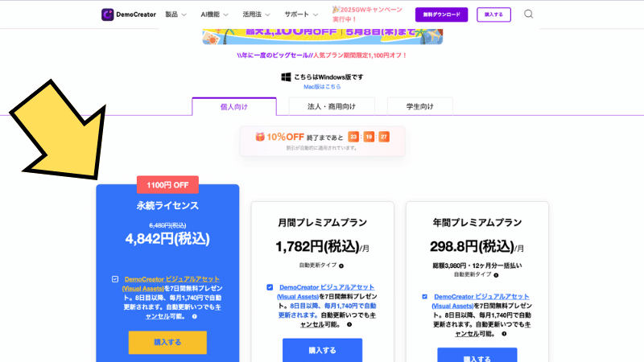Click the gift icon beside 10%OFF
Viewport: 644px width, 362px height.
click(x=259, y=137)
